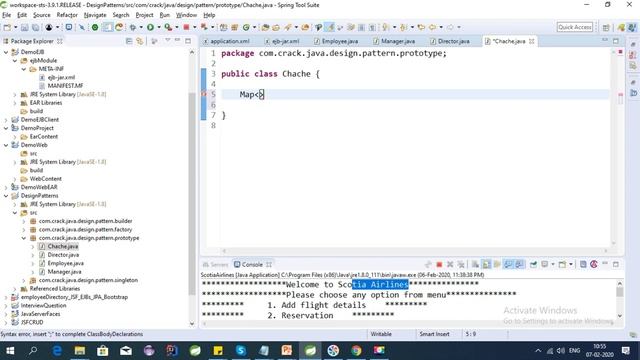Screen dimensions: 640x360
Task: Open the Run button dropdown arrow
Action: click(158, 27)
